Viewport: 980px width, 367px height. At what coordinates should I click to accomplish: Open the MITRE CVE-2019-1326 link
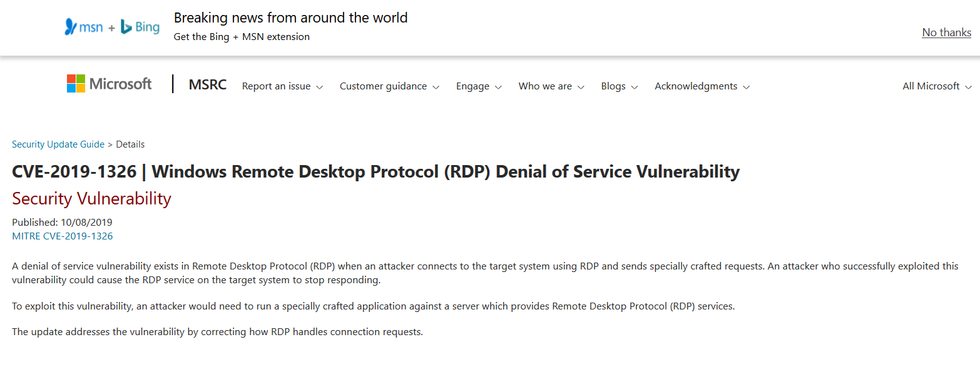click(63, 236)
